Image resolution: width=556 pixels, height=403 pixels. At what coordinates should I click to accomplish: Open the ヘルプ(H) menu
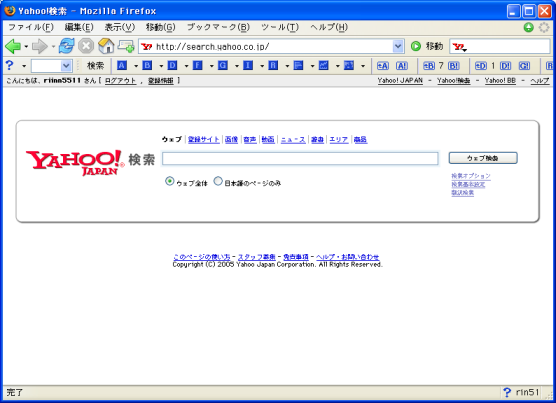click(x=329, y=27)
